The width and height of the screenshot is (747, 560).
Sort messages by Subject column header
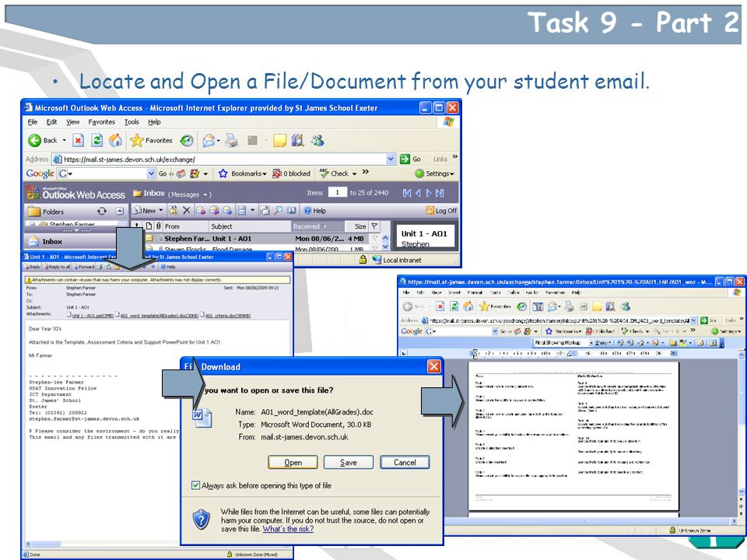[x=250, y=226]
